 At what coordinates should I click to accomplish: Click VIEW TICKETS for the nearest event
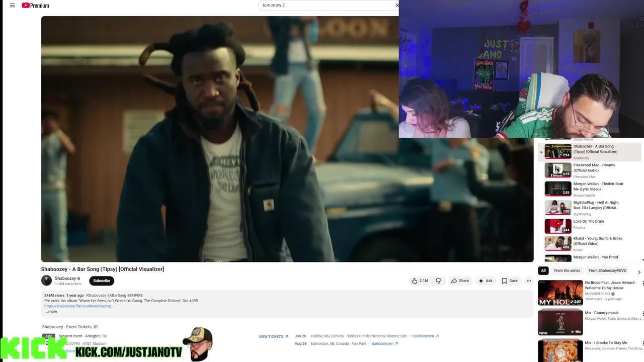(x=273, y=336)
